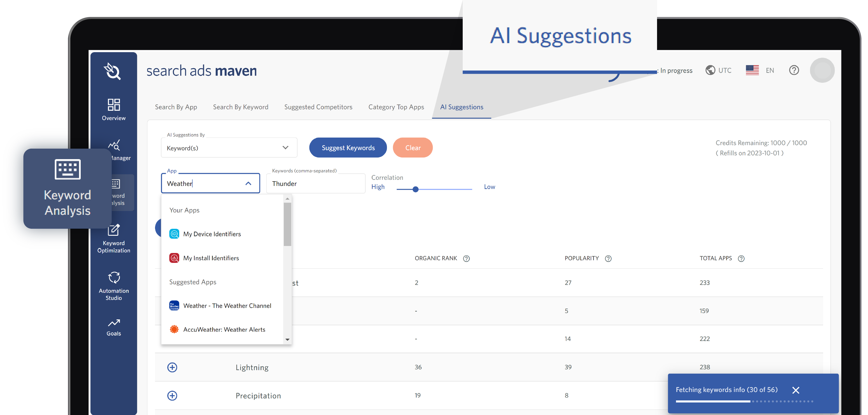Click the POPULARITY column header
The height and width of the screenshot is (415, 868).
(x=582, y=258)
